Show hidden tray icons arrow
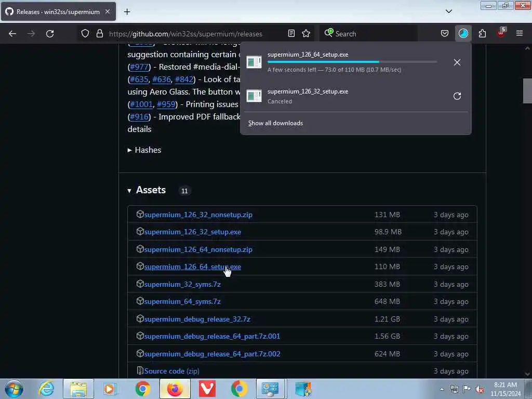The width and height of the screenshot is (532, 399). coord(442,389)
